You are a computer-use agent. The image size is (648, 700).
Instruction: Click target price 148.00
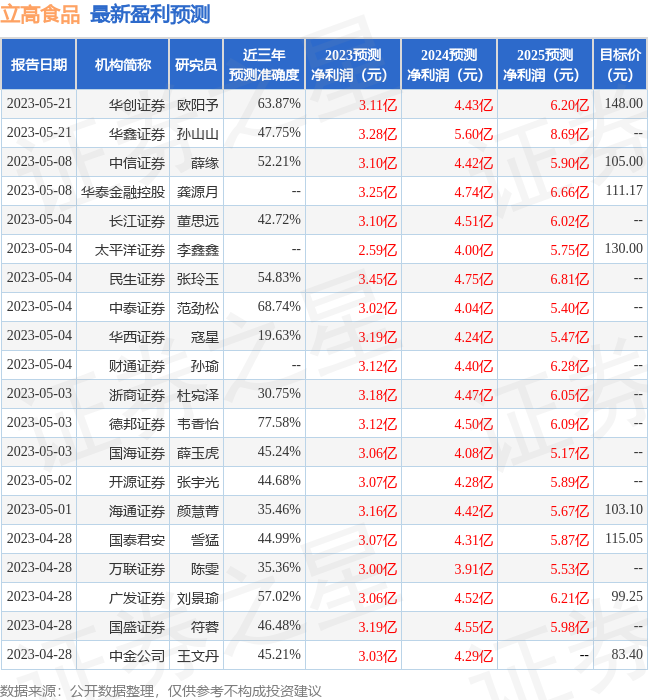point(623,104)
